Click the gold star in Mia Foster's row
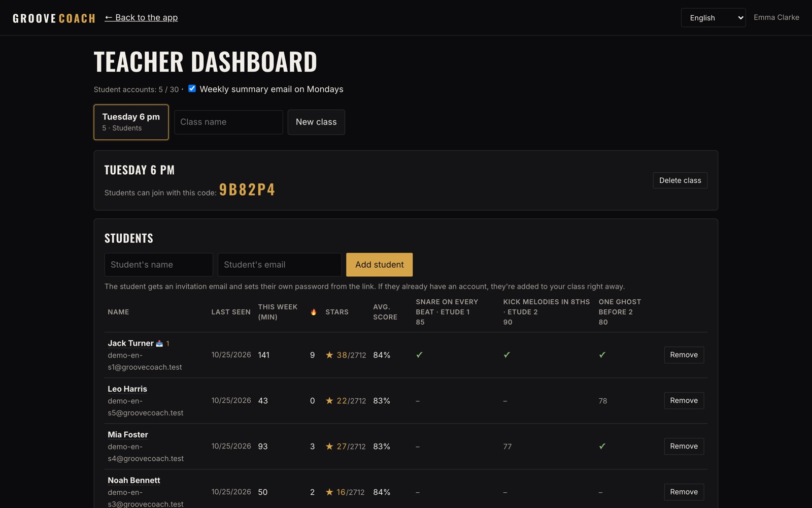 click(329, 446)
